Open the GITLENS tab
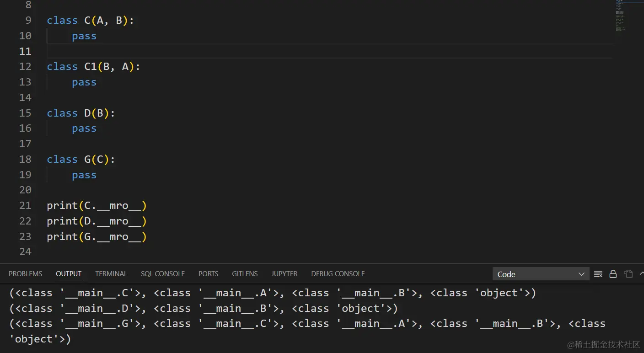 [x=245, y=274]
